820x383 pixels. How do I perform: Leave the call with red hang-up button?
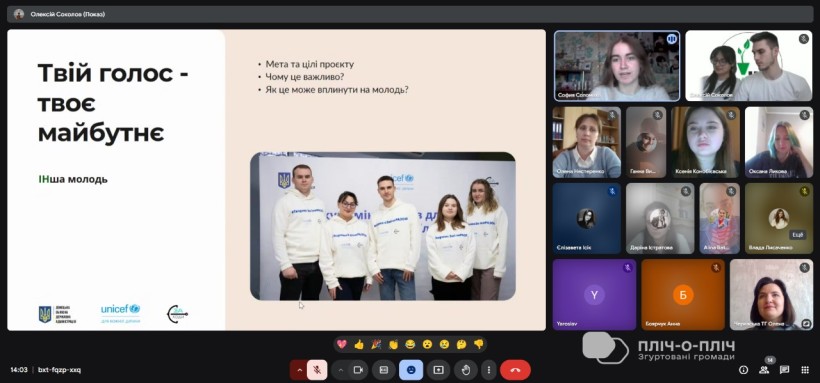coord(515,370)
